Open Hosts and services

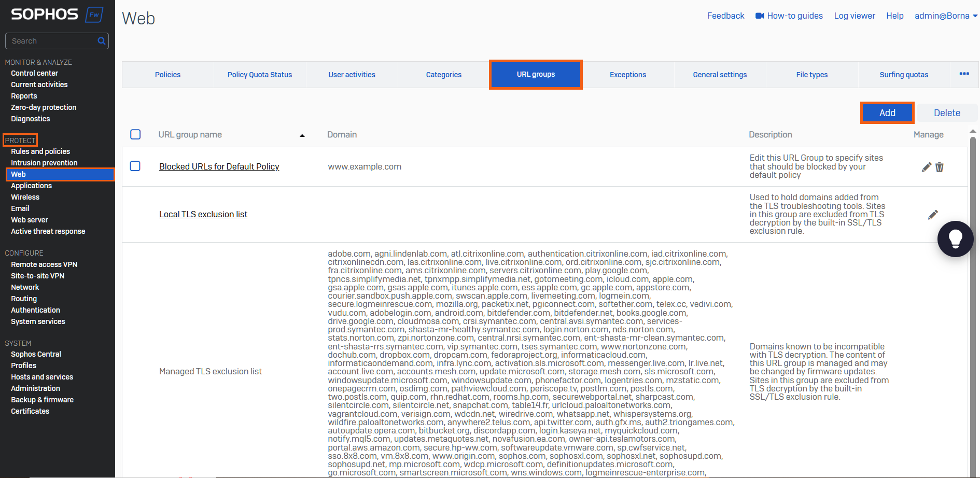(42, 377)
